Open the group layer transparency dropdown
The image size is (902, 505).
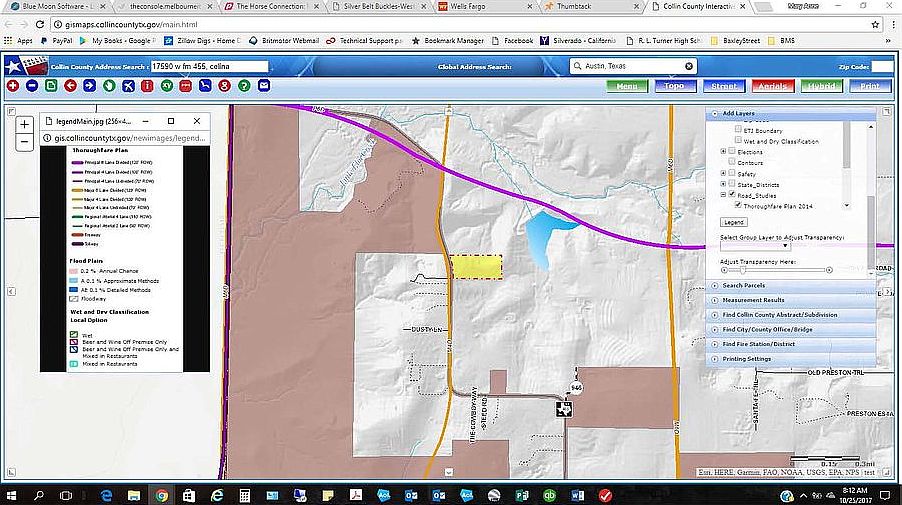[x=755, y=246]
